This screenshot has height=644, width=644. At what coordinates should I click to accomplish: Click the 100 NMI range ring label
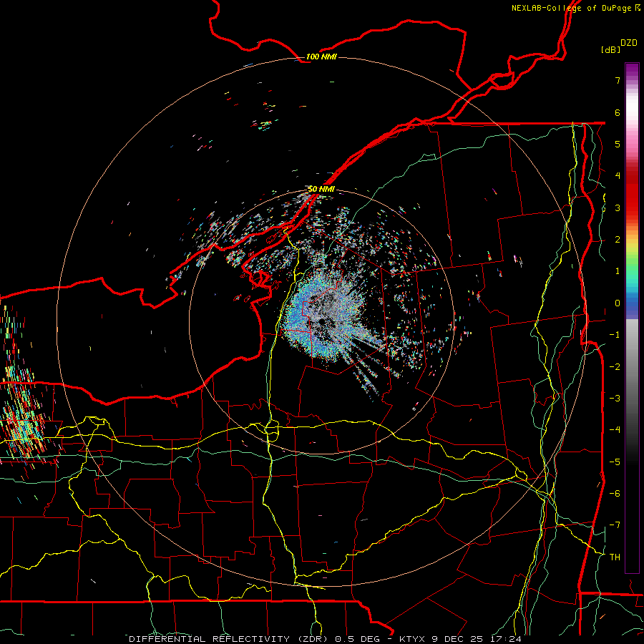[x=321, y=57]
